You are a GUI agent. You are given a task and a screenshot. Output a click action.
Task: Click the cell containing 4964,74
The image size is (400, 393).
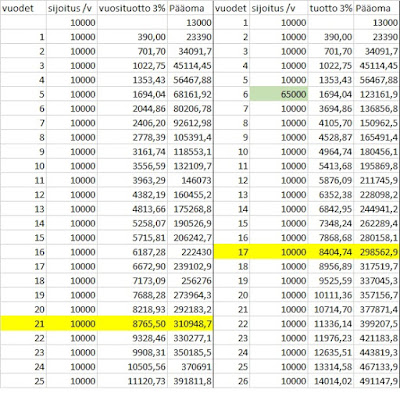click(331, 152)
